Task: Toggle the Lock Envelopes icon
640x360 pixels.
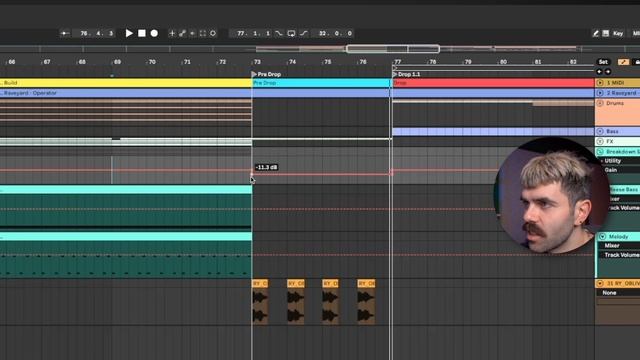Action: tap(636, 62)
